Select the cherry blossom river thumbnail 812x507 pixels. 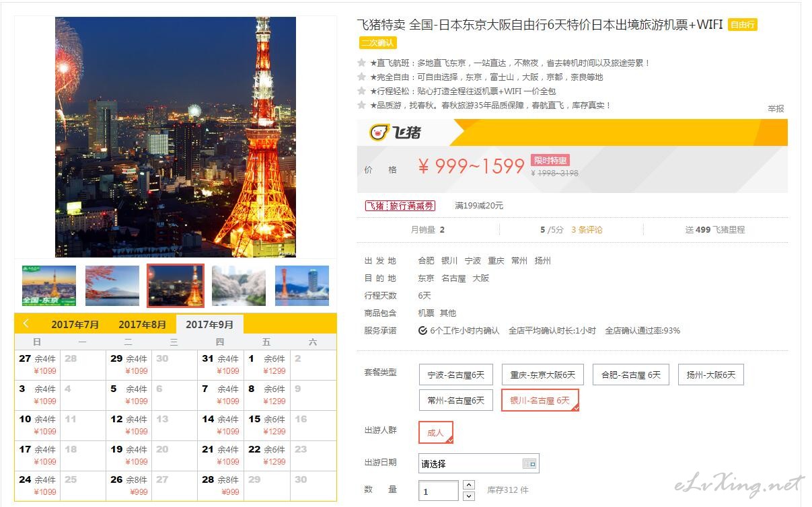pos(239,286)
